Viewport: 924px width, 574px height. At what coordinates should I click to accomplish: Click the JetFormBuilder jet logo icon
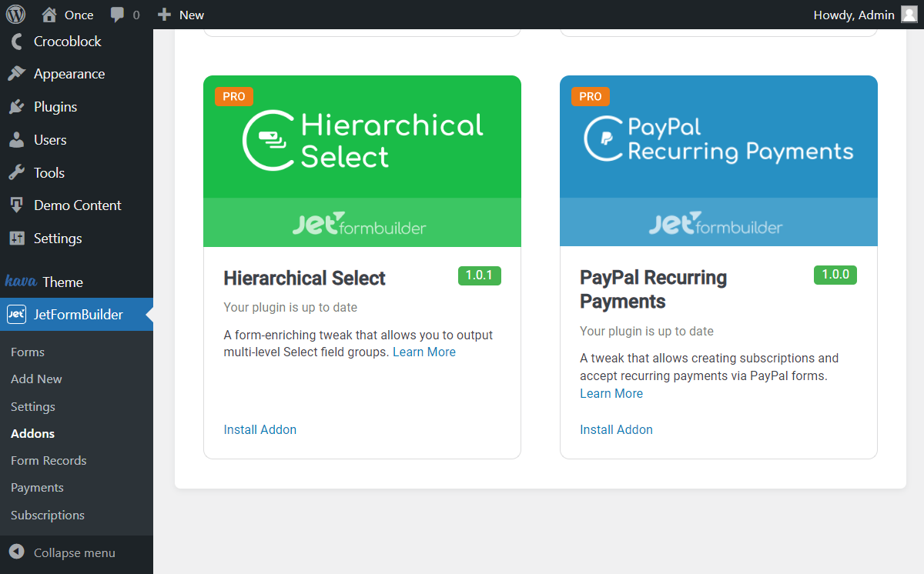click(x=16, y=315)
